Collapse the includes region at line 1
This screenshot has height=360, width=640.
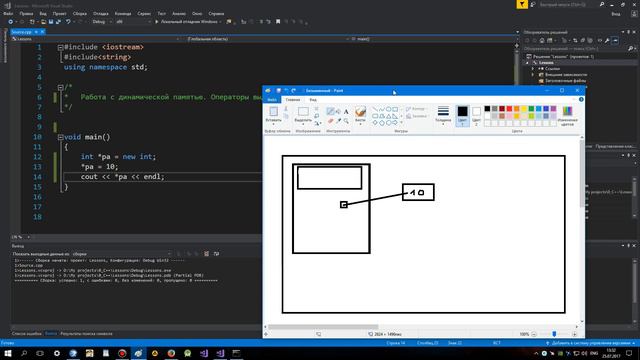60,48
